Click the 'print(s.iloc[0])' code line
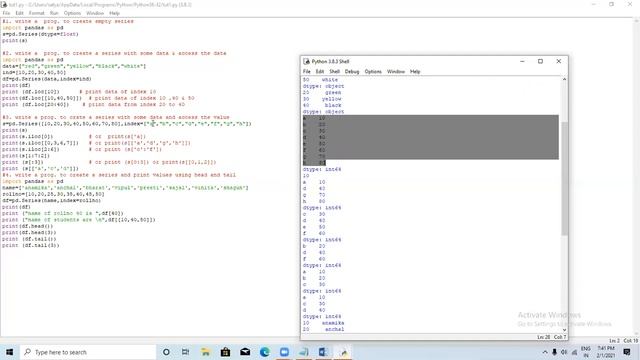The width and height of the screenshot is (640, 360). pos(27,137)
